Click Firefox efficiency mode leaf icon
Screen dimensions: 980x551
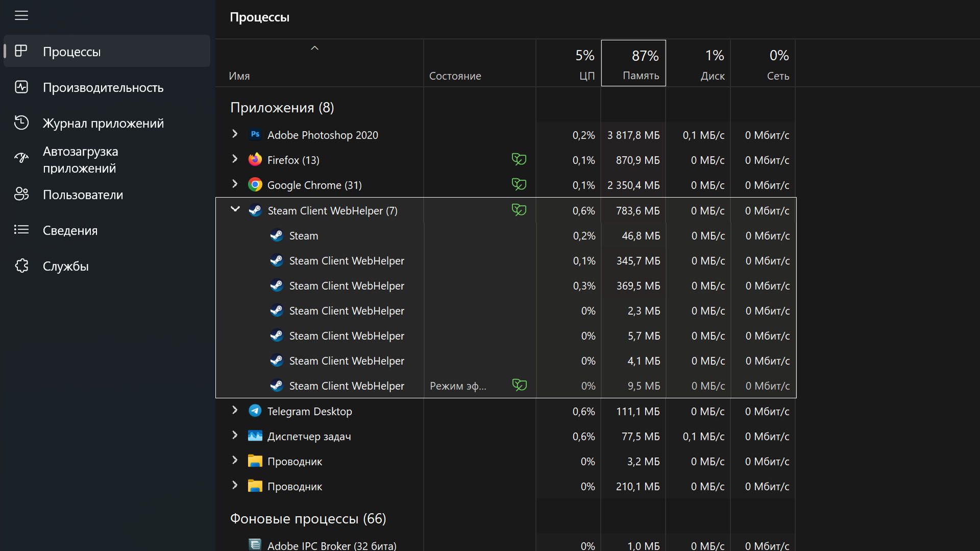[x=519, y=159]
